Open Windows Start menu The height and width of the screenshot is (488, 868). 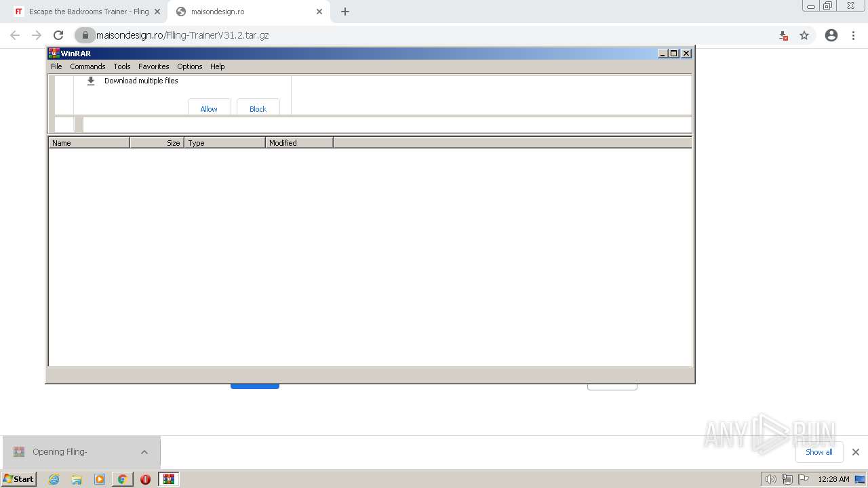(x=19, y=479)
